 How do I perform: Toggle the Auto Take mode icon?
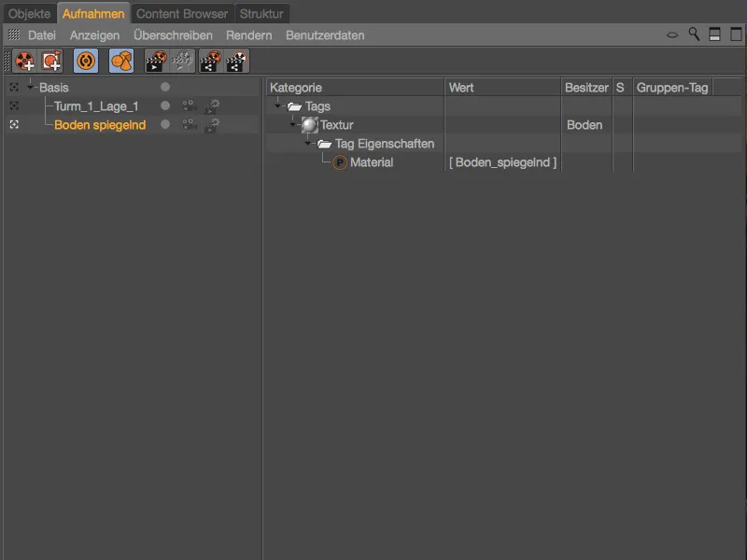tap(86, 61)
